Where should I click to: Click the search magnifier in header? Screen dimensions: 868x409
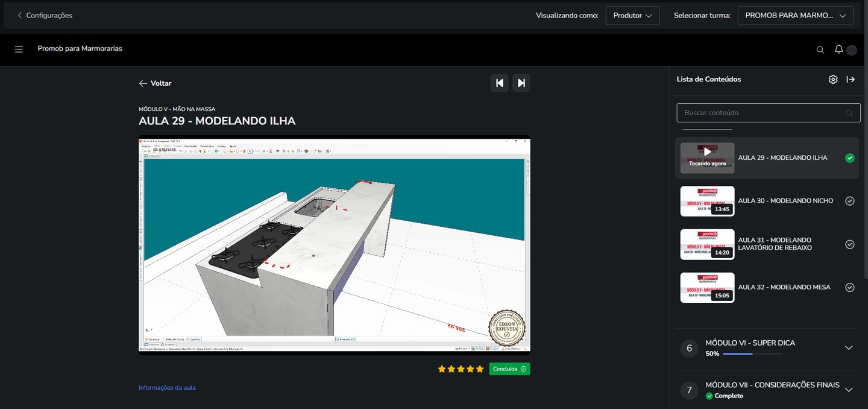(x=820, y=50)
